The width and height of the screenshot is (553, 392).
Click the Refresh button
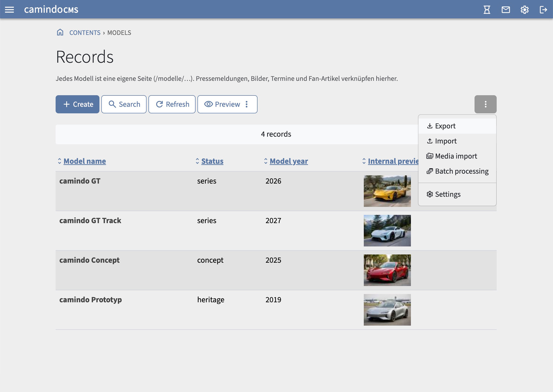[172, 104]
